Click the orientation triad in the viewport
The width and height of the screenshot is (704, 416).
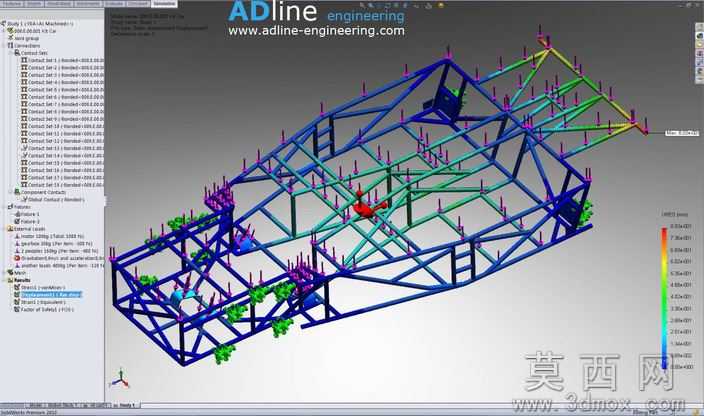(119, 379)
